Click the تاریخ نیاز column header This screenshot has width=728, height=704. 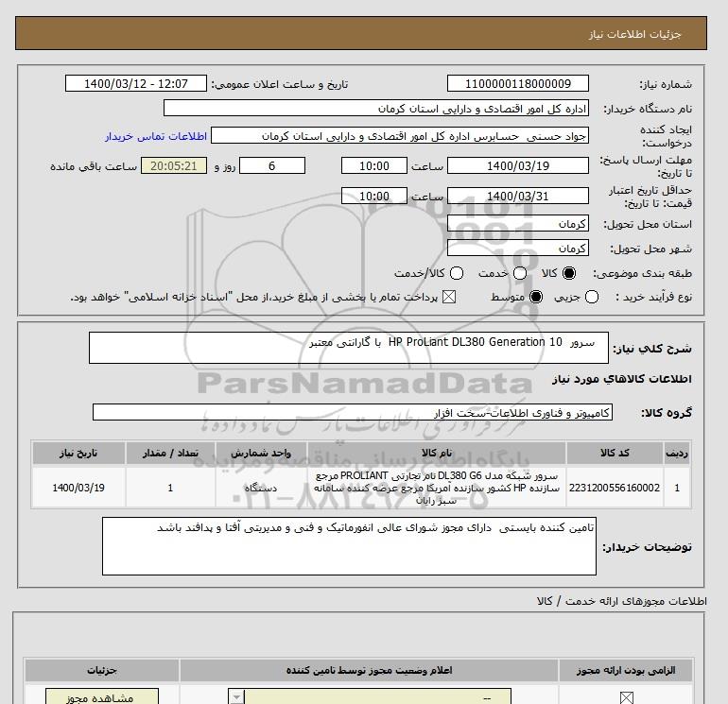tap(78, 453)
